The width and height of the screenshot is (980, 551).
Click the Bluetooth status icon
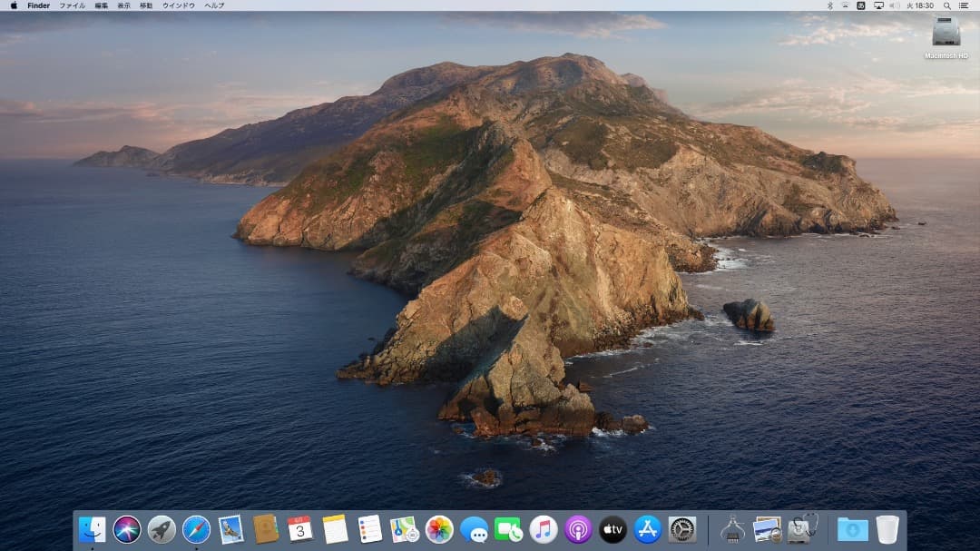(x=830, y=5)
